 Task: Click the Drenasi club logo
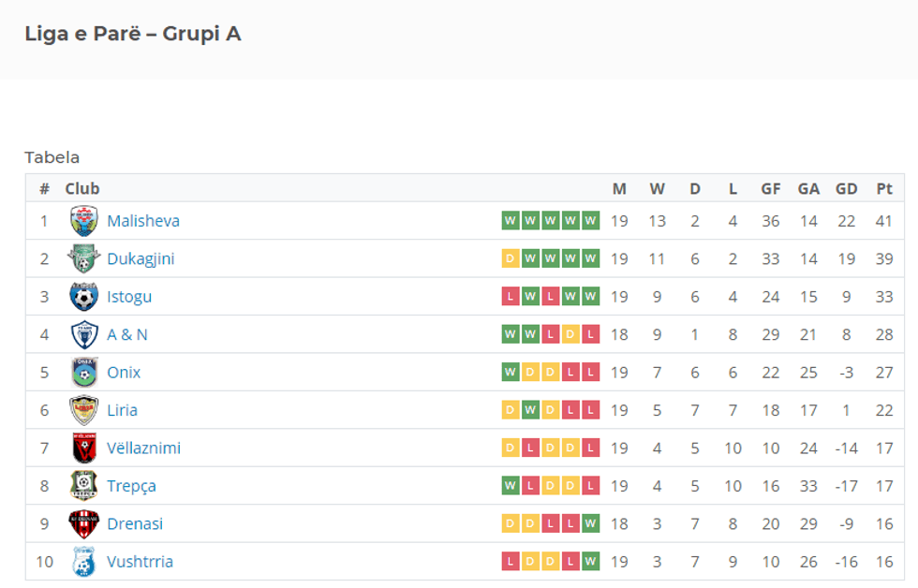tap(83, 524)
